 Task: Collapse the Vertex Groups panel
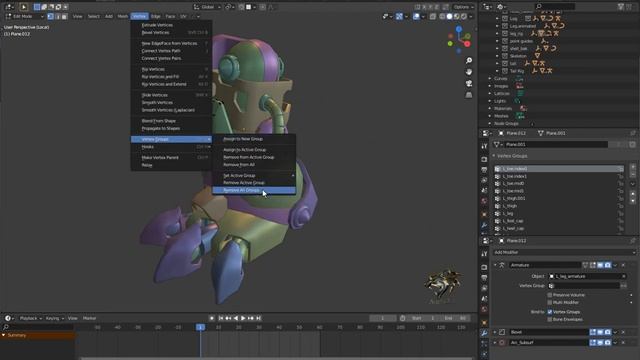[x=493, y=156]
